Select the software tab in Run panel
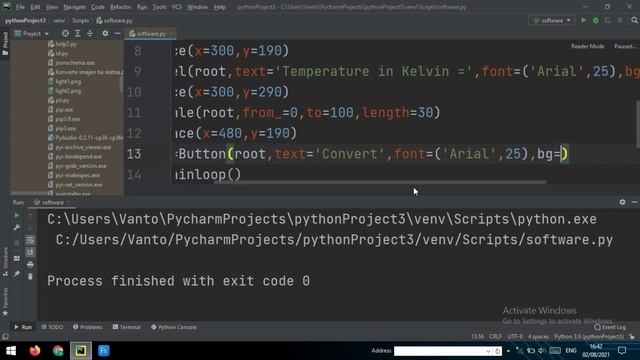 (x=52, y=202)
